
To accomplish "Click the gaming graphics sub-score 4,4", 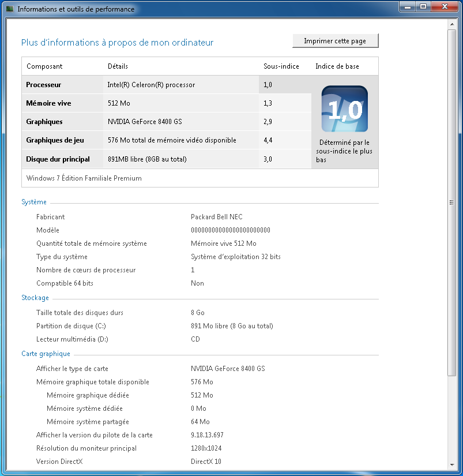I will pos(268,140).
